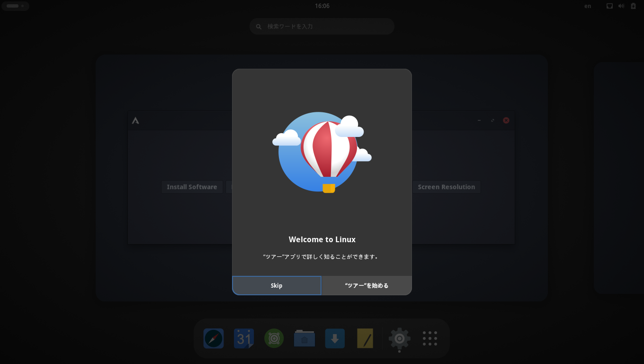Click Screen Resolution in the background window
This screenshot has width=644, height=364.
(446, 187)
